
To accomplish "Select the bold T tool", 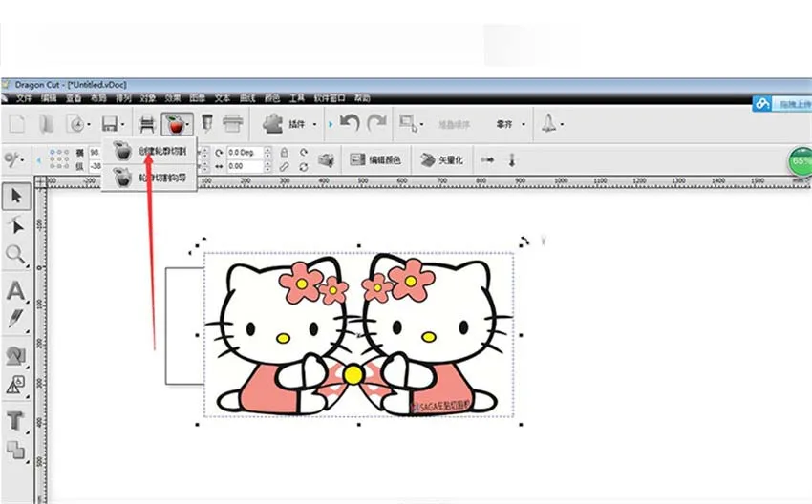I will point(15,421).
